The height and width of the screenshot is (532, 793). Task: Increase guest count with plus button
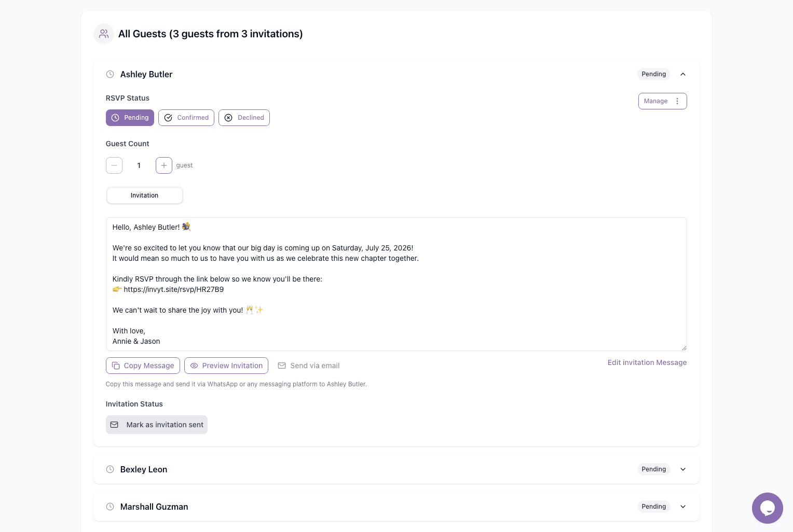[x=164, y=165]
